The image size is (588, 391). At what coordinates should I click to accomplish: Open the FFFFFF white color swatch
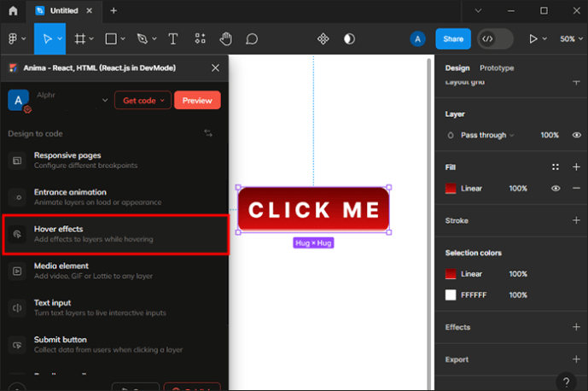(451, 295)
